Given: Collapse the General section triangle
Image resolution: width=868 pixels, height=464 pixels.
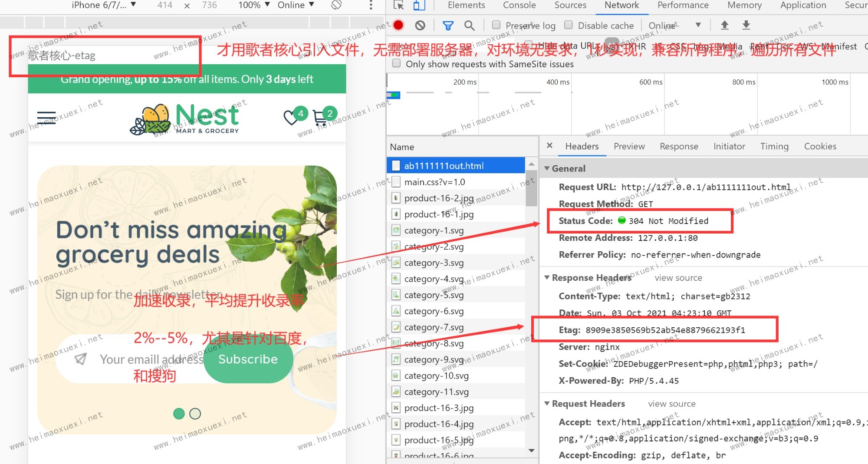Looking at the screenshot, I should click(547, 168).
